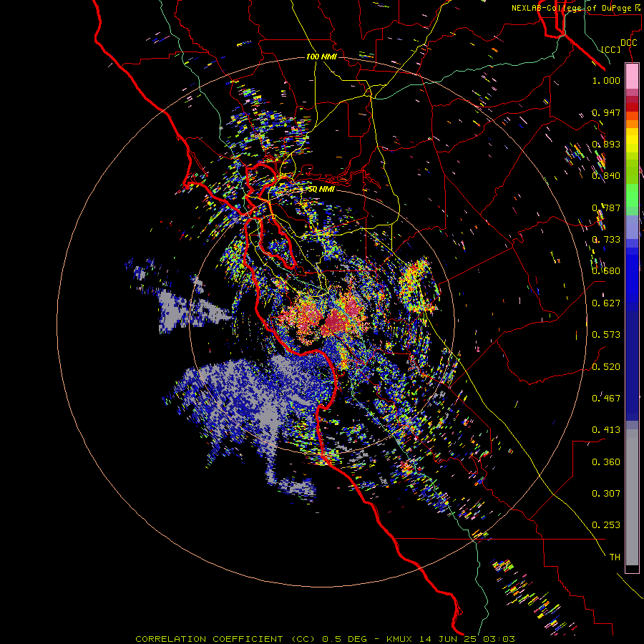This screenshot has width=644, height=644.
Task: Click the 1.000 value on the scale
Action: point(606,80)
